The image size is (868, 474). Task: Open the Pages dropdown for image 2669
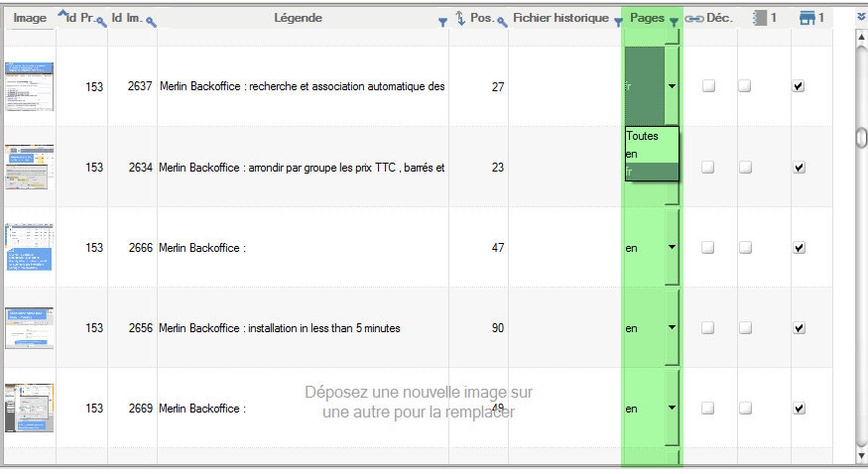(x=672, y=408)
